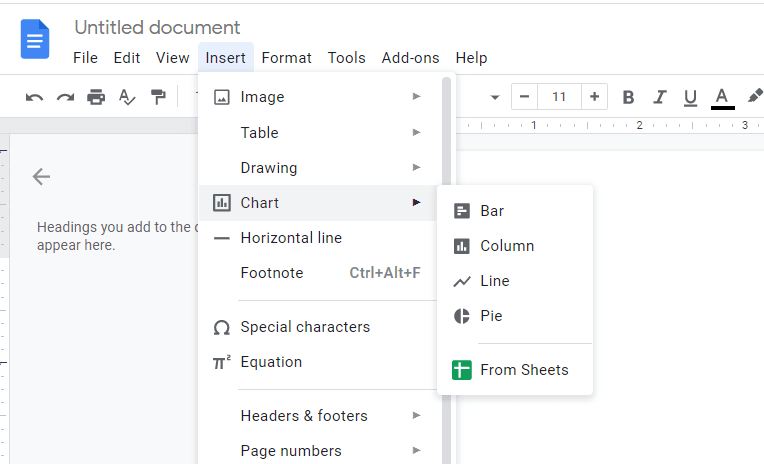Toggle Underline formatting

pos(690,97)
